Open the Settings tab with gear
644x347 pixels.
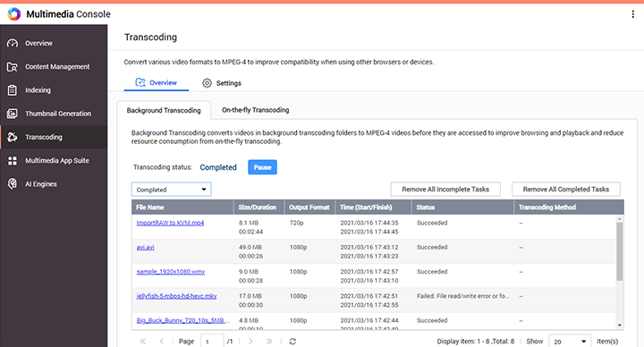pyautogui.click(x=222, y=83)
